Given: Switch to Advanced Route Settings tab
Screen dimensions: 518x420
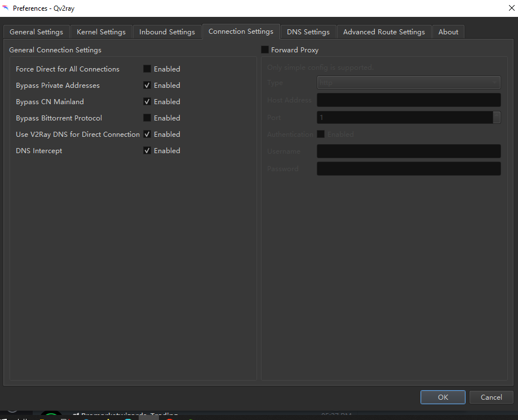Looking at the screenshot, I should click(384, 32).
